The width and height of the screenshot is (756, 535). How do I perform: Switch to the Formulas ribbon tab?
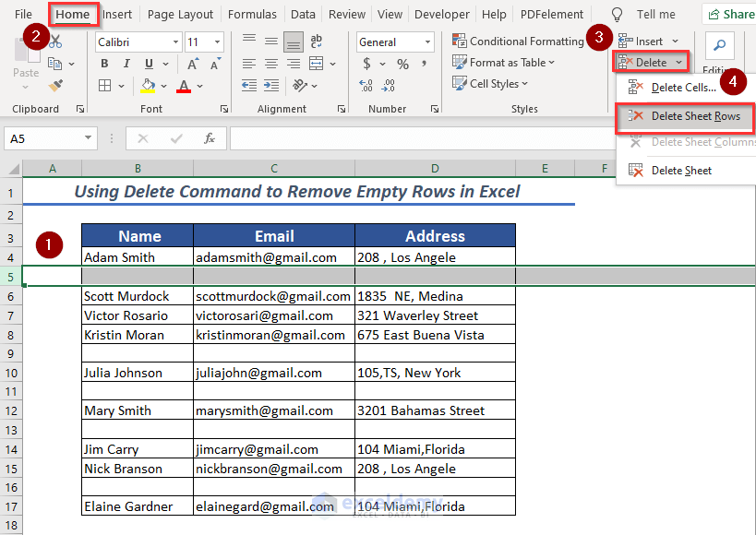click(252, 14)
